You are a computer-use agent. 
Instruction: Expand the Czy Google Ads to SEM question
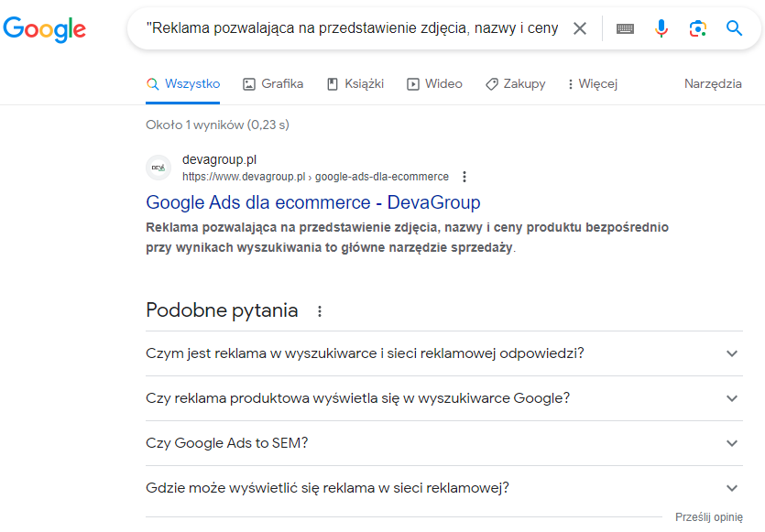[x=444, y=443]
